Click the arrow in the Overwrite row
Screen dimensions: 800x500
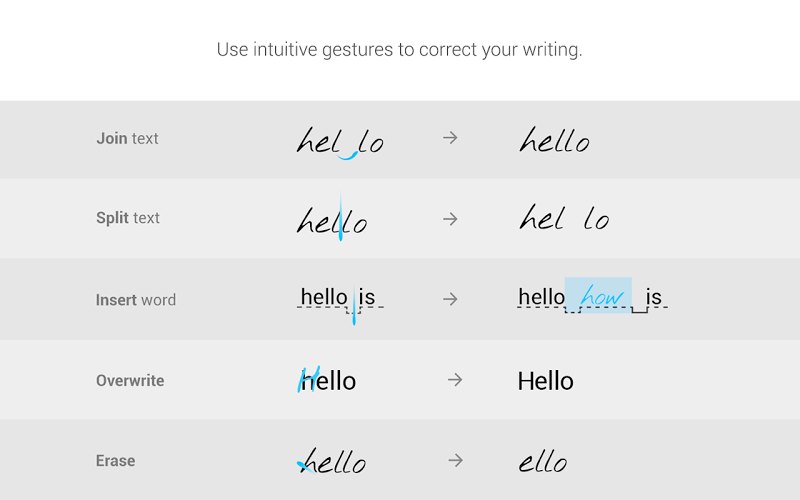[x=455, y=380]
